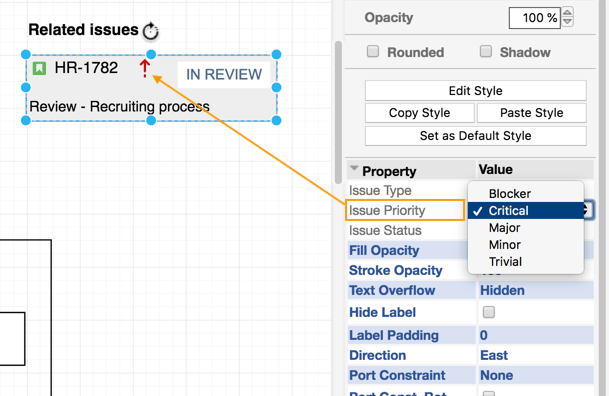Screen dimensions: 609x396
Task: Toggle the Hide Label checkbox
Action: (x=489, y=312)
